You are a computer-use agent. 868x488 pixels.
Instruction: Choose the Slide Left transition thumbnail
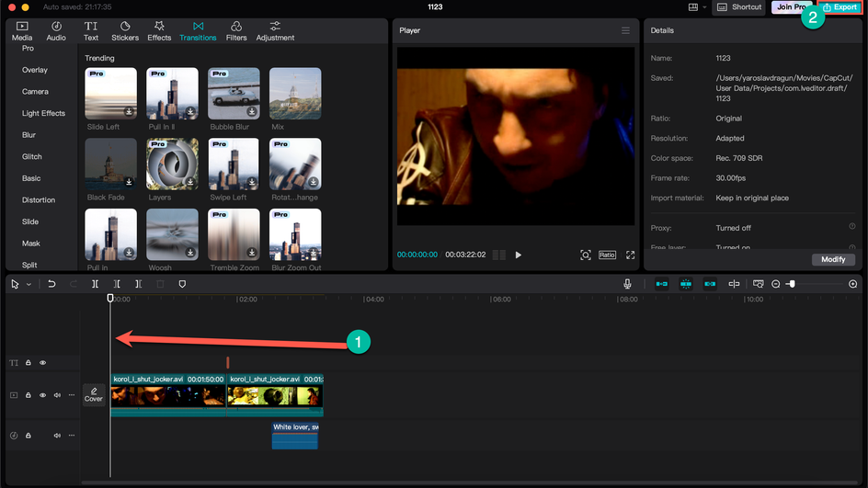110,93
